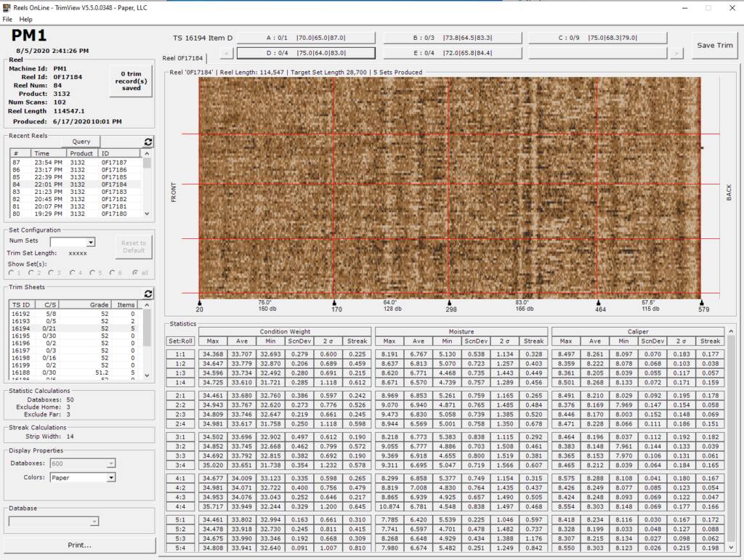Click the Save Trim button
This screenshot has height=560, width=744.
(715, 46)
